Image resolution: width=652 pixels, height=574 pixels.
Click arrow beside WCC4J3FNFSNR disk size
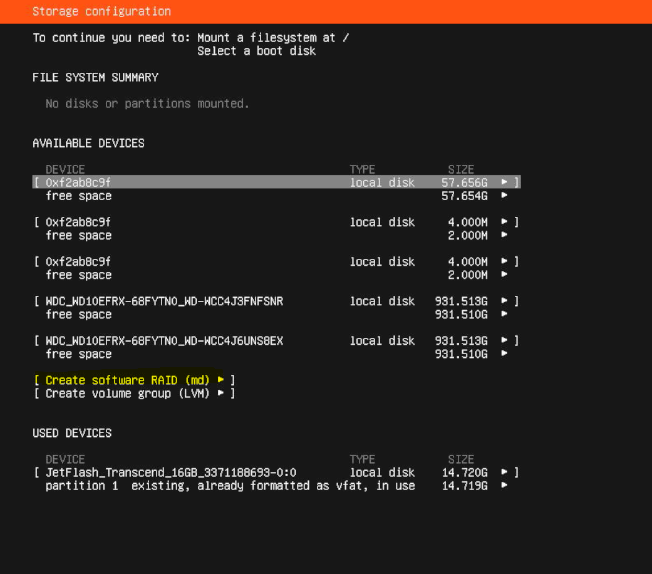(x=505, y=301)
